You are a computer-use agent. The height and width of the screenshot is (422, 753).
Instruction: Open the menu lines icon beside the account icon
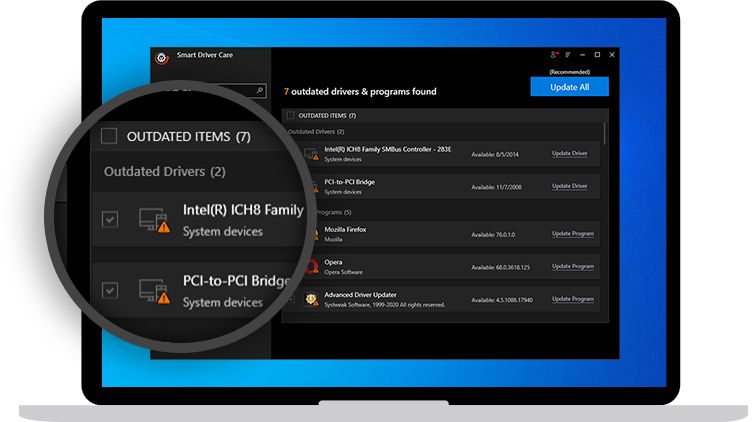(x=568, y=55)
